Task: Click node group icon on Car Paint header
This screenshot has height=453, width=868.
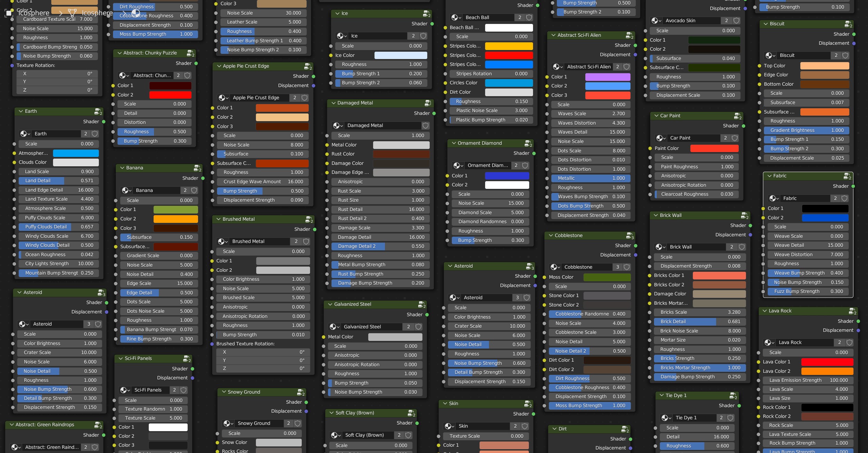Action: pos(737,116)
